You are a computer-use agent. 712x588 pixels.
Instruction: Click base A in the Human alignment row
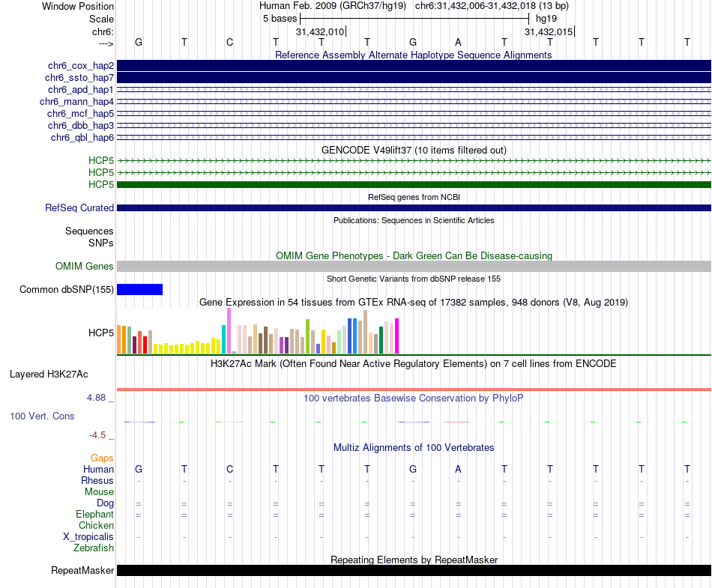click(458, 469)
